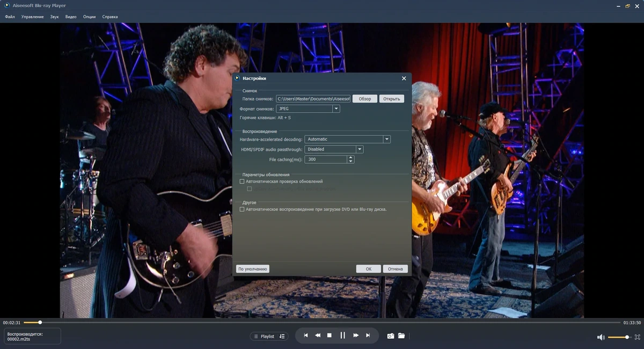Rewind using the fast backward button
The height and width of the screenshot is (349, 644).
(x=318, y=336)
